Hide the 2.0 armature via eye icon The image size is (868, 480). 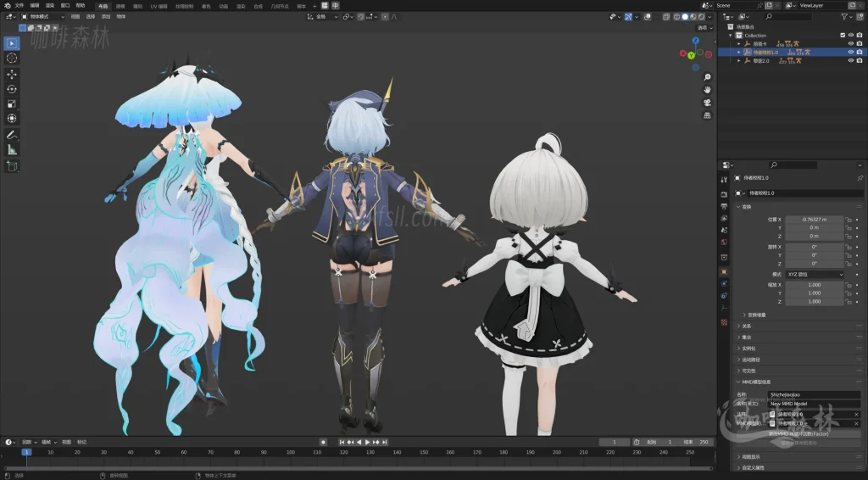coord(851,60)
